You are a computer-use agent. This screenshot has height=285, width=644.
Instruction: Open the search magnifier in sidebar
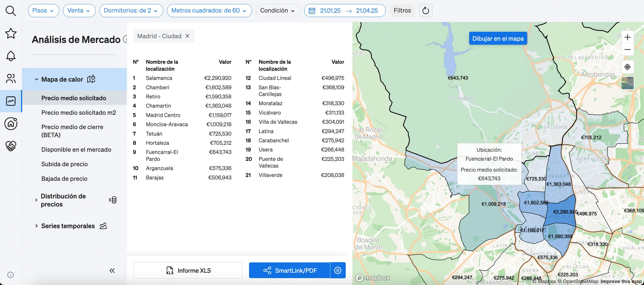pyautogui.click(x=11, y=11)
